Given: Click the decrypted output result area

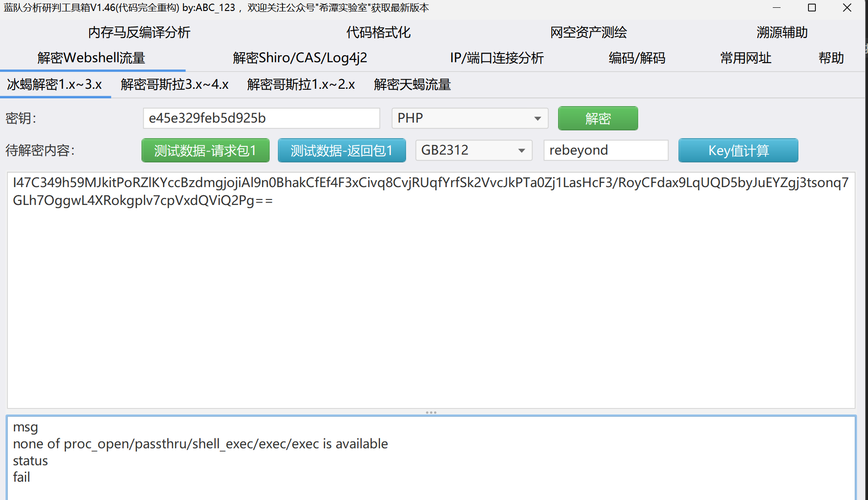Looking at the screenshot, I should tap(431, 457).
